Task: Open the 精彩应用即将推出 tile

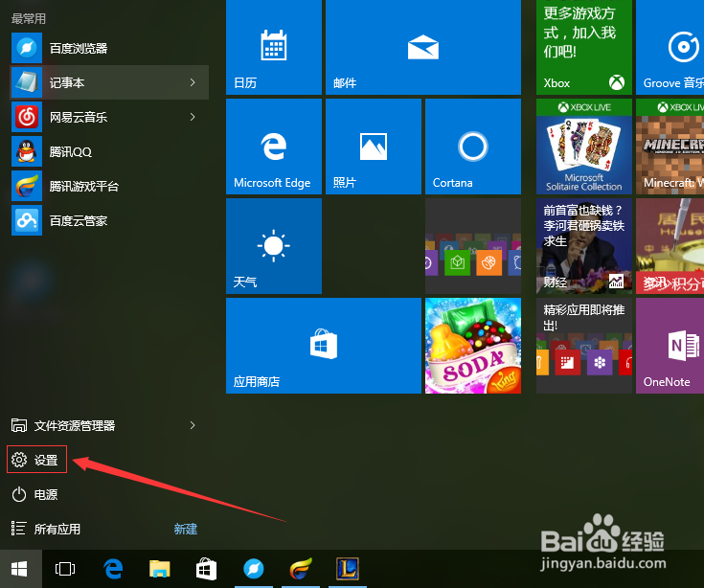Action: tap(583, 346)
